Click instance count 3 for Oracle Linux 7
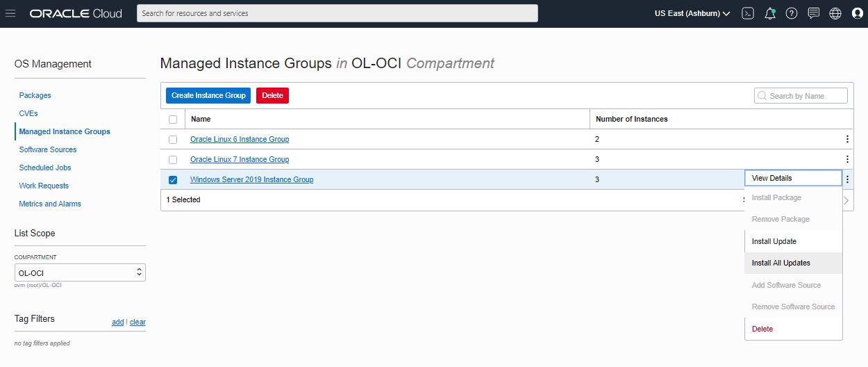The image size is (868, 367). 597,159
